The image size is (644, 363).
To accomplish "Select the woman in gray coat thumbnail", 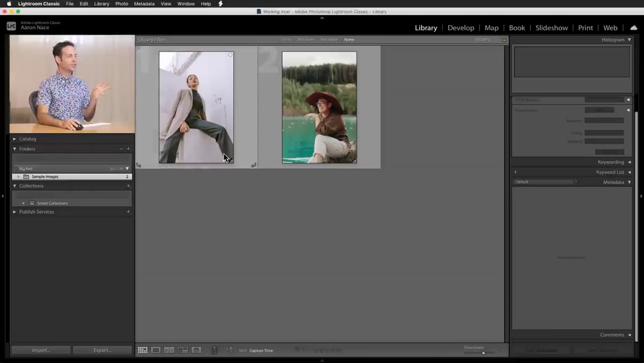I will [196, 107].
